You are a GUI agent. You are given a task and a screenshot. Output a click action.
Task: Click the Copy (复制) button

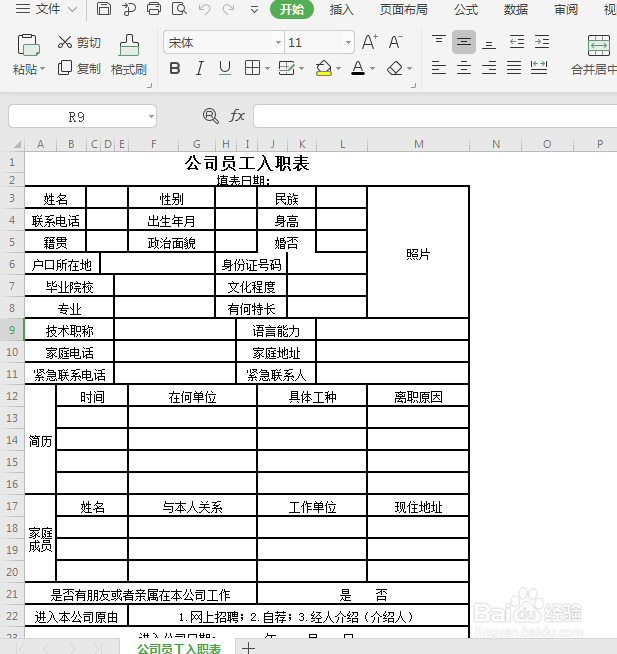pos(79,68)
